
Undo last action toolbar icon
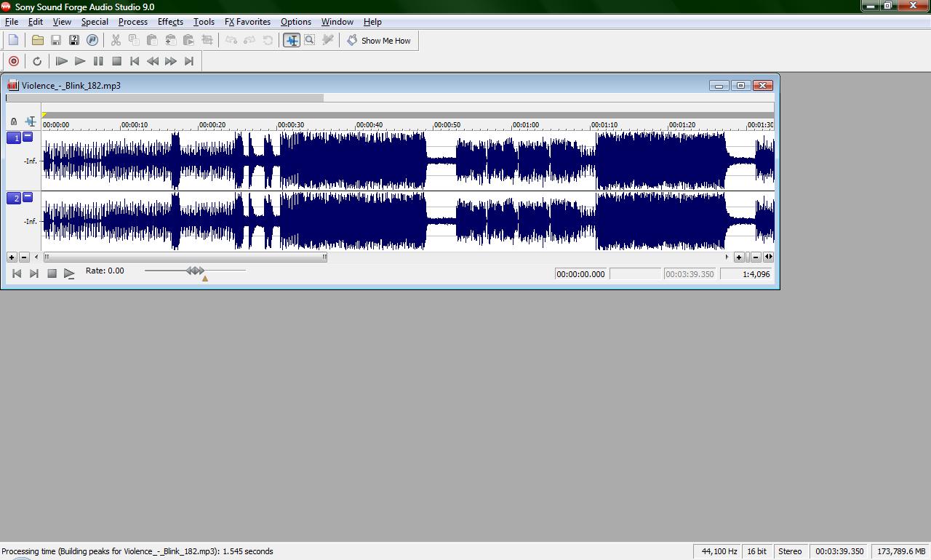click(x=231, y=41)
